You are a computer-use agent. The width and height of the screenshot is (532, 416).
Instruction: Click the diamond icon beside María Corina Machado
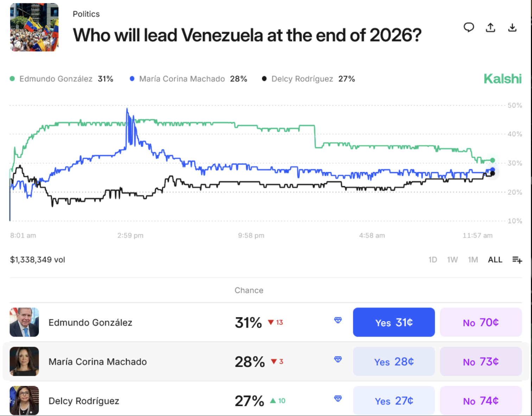pyautogui.click(x=338, y=360)
